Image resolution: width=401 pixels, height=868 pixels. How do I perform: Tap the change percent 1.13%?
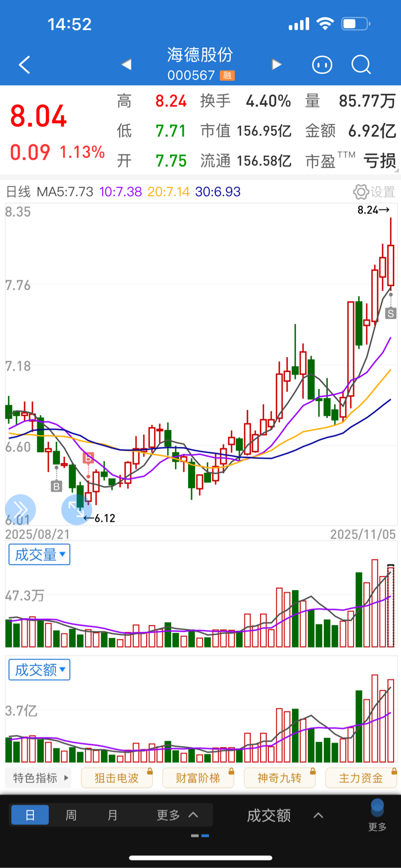coord(82,152)
